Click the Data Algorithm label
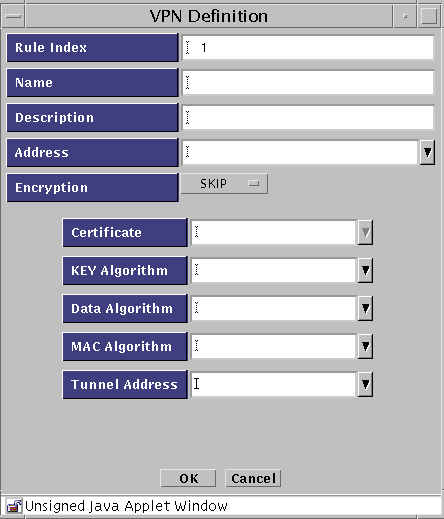Screen dimensions: 444x519 click(x=125, y=308)
